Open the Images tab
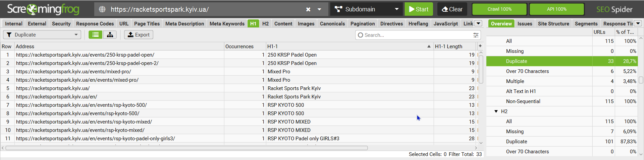This screenshot has height=160, width=644. [x=306, y=23]
